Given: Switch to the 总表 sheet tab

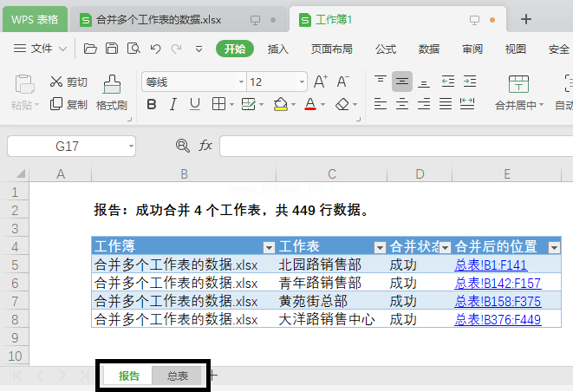Looking at the screenshot, I should click(x=178, y=376).
